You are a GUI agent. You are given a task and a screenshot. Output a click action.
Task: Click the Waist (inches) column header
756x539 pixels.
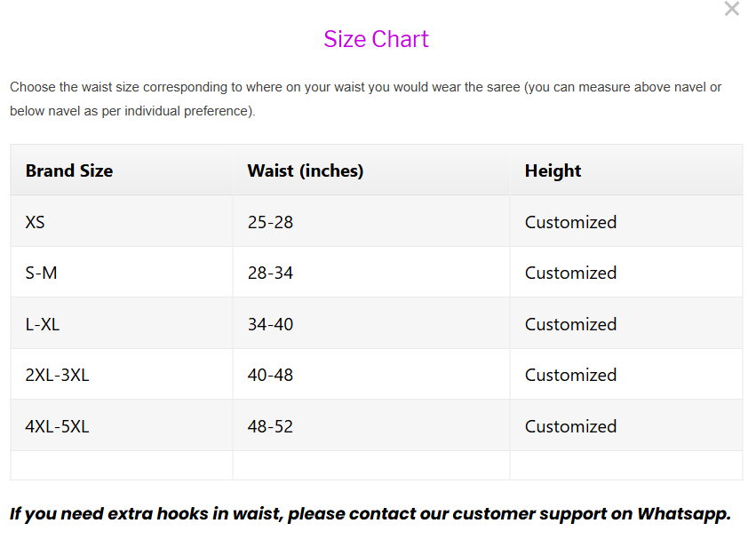point(305,170)
